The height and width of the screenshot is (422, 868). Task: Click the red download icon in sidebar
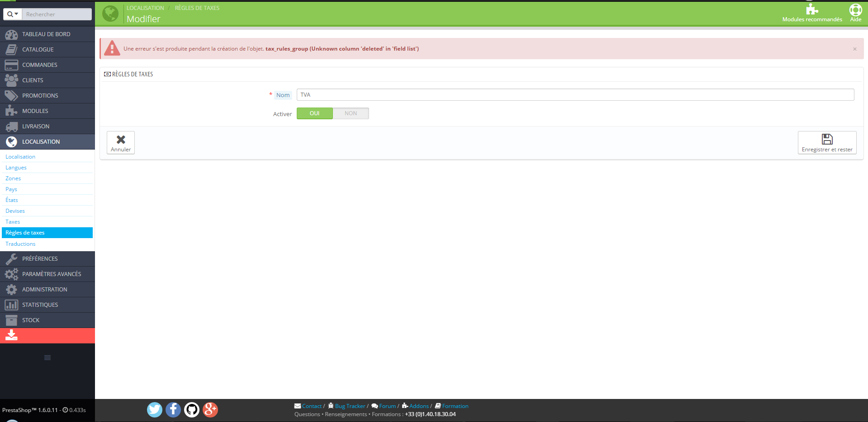pos(11,335)
